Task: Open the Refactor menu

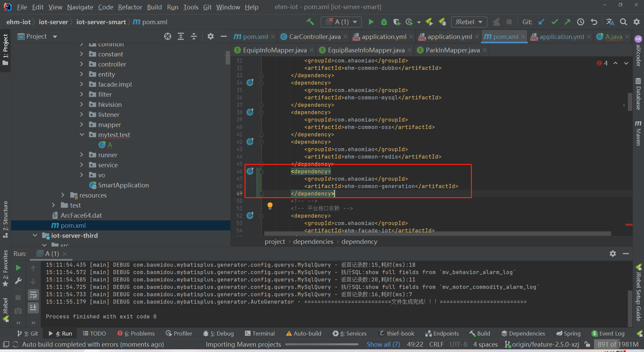Action: [x=130, y=7]
